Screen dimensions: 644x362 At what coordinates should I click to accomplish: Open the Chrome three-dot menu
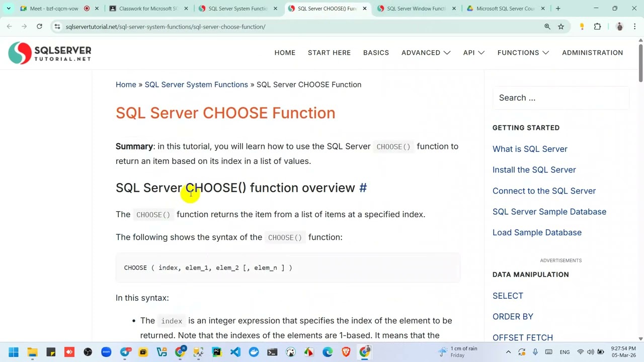click(x=634, y=27)
